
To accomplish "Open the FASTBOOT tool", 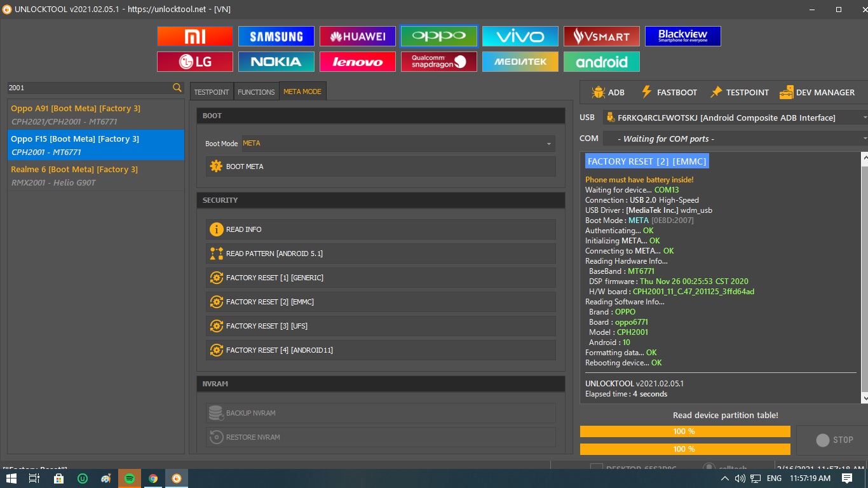I will (668, 92).
